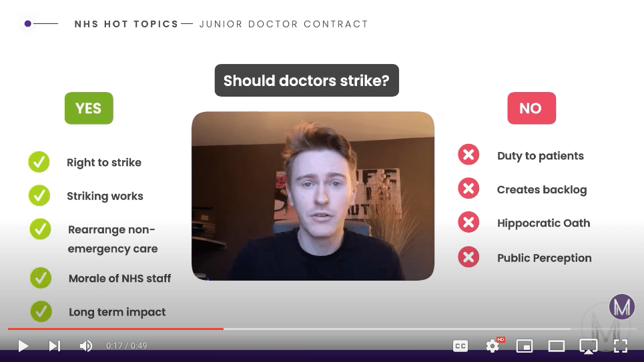Switch to theater mode
The height and width of the screenshot is (362, 644).
coord(556,346)
